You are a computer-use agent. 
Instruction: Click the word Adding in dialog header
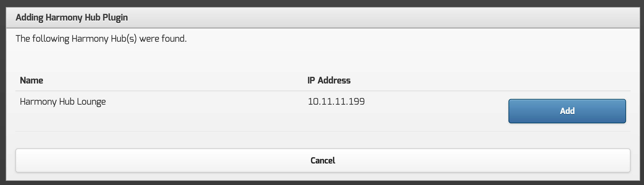click(x=29, y=17)
